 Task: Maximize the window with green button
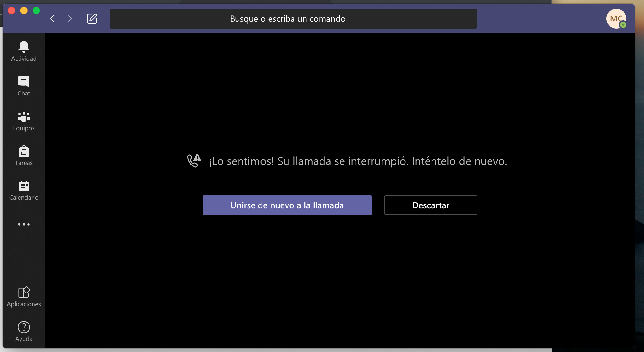pyautogui.click(x=36, y=11)
